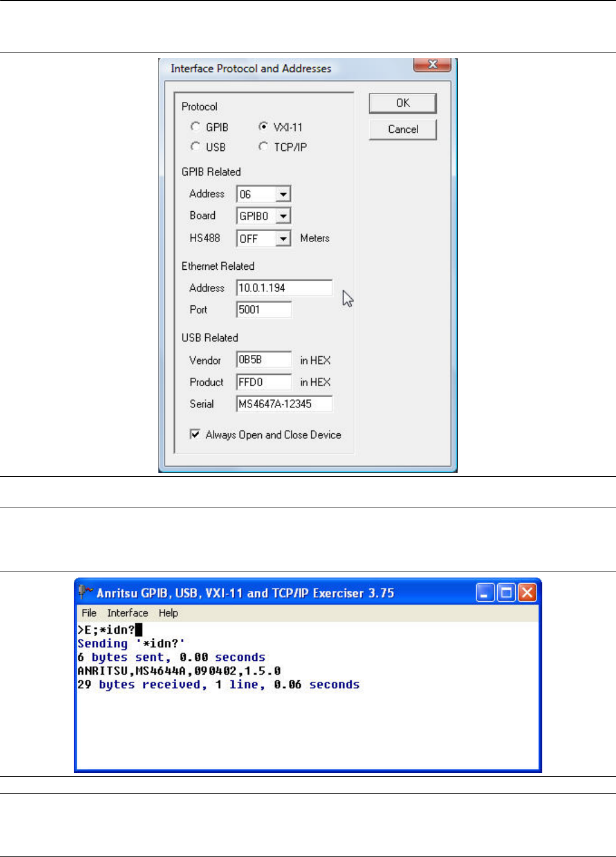The image size is (616, 857).
Task: Open the HS488 OFF dropdown
Action: point(283,239)
